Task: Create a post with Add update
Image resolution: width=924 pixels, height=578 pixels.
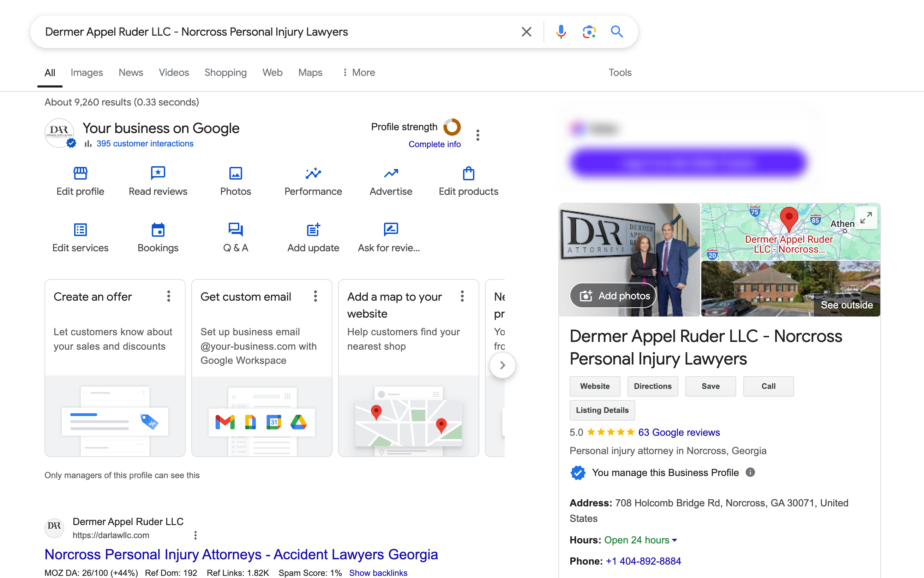Action: click(x=313, y=237)
